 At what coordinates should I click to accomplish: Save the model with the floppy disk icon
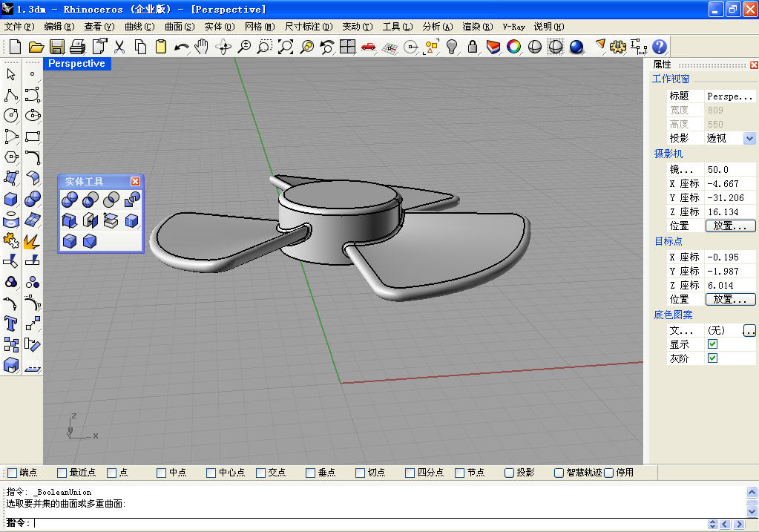57,47
